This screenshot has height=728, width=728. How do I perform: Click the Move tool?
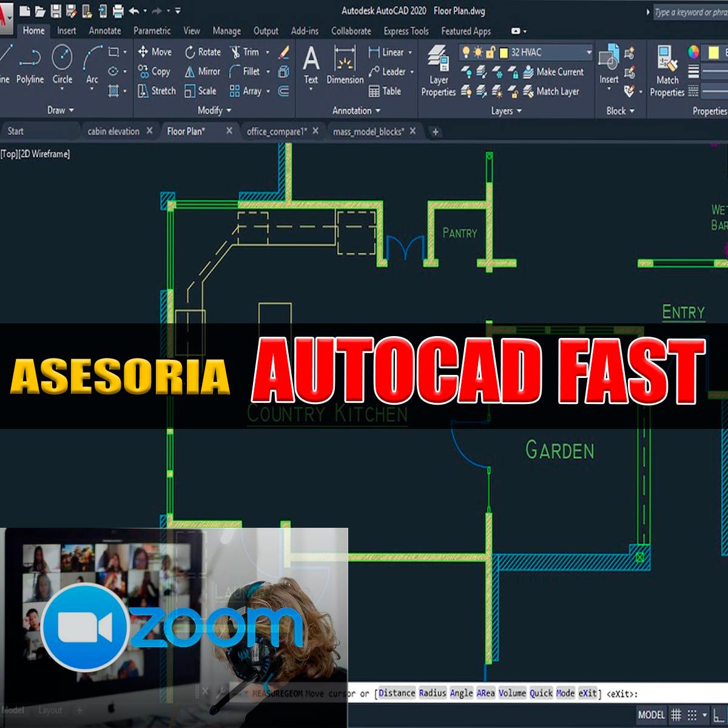(x=155, y=52)
